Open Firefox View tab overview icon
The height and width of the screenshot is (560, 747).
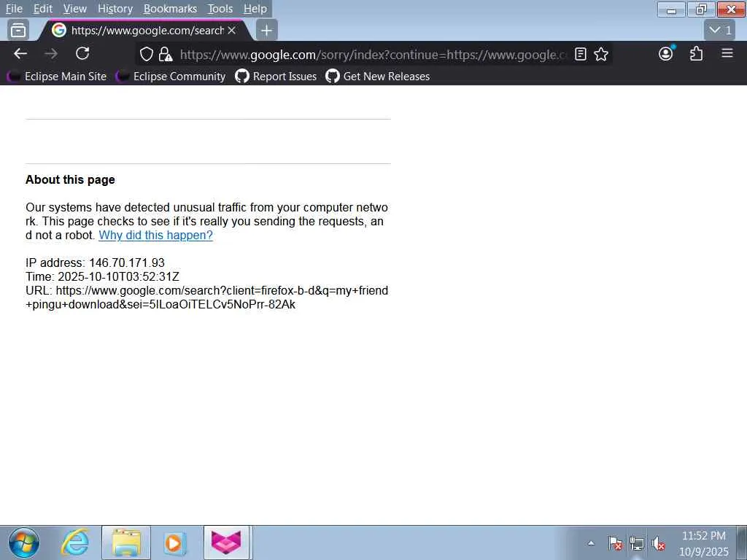coord(18,31)
